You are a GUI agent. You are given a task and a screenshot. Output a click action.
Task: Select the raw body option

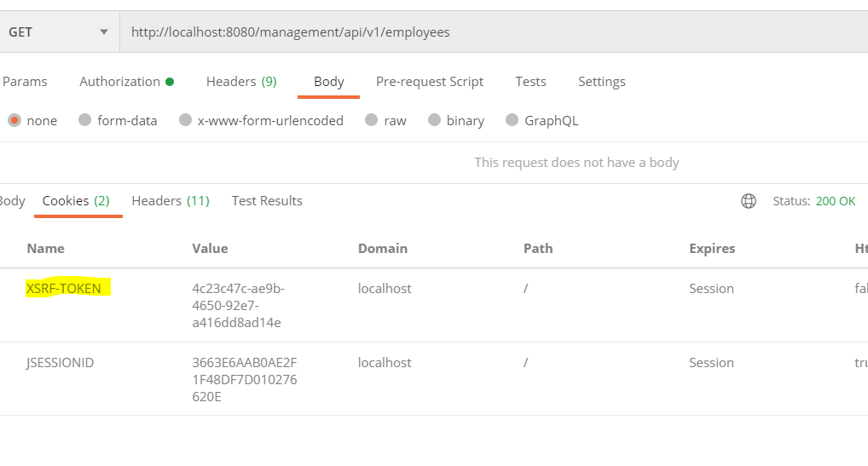pyautogui.click(x=371, y=121)
